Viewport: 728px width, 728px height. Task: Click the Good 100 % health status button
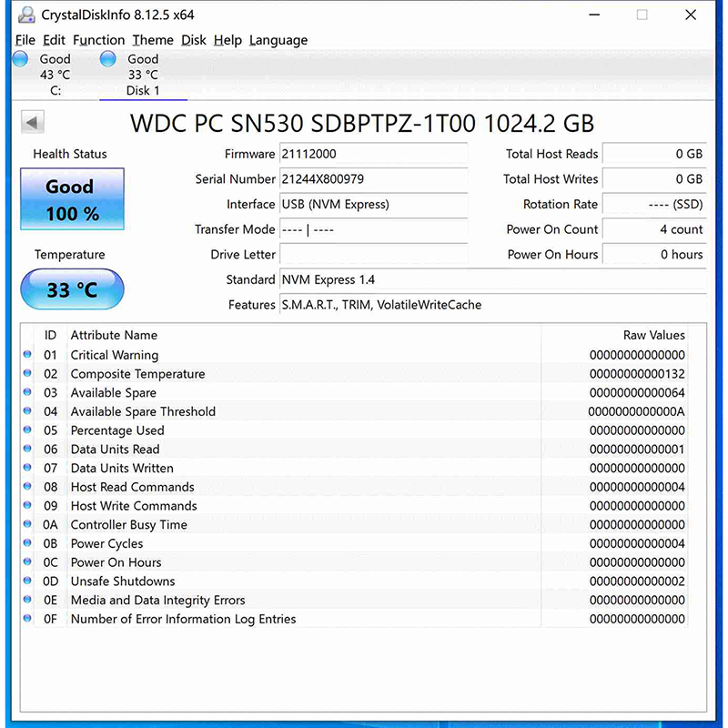(72, 199)
